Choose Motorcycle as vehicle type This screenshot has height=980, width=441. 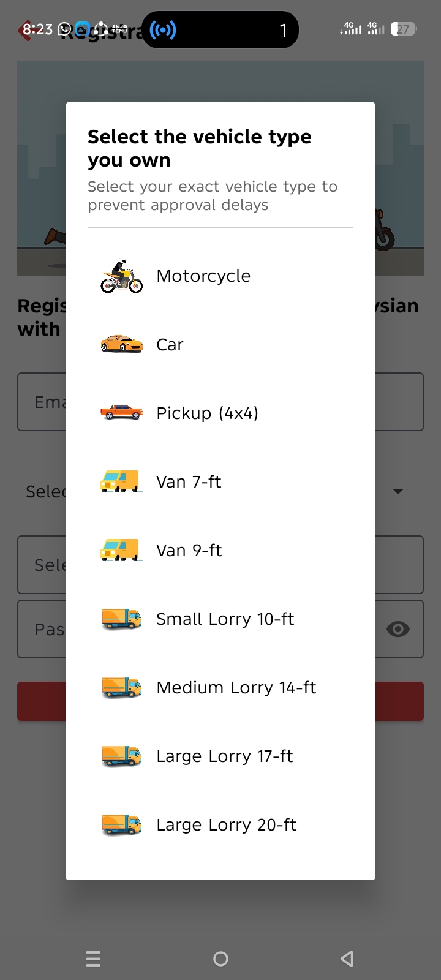(x=203, y=276)
